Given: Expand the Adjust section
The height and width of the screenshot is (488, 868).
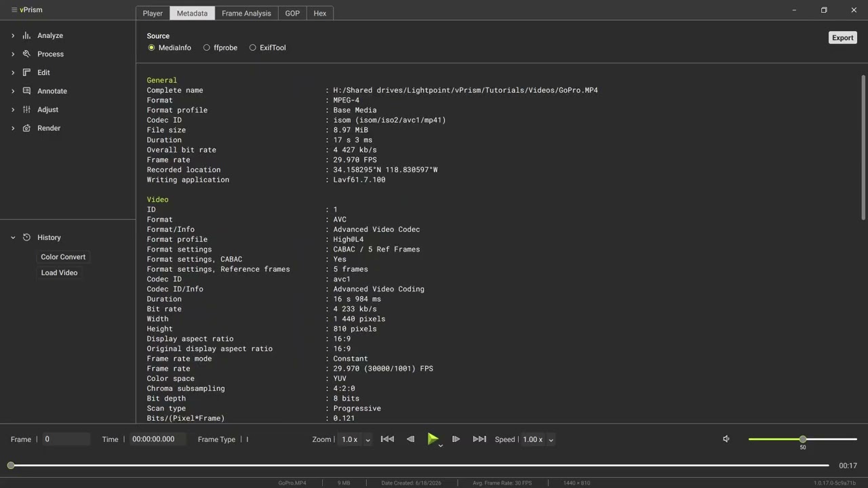Looking at the screenshot, I should 13,109.
